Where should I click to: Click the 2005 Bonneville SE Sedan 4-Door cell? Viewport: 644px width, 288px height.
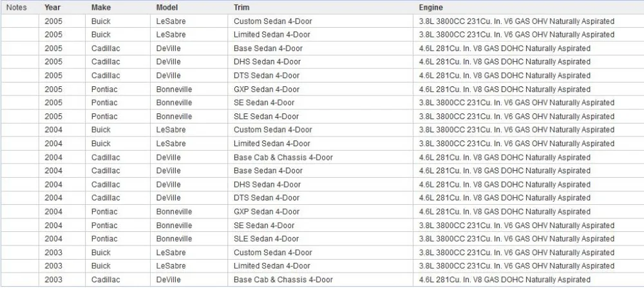pyautogui.click(x=320, y=102)
